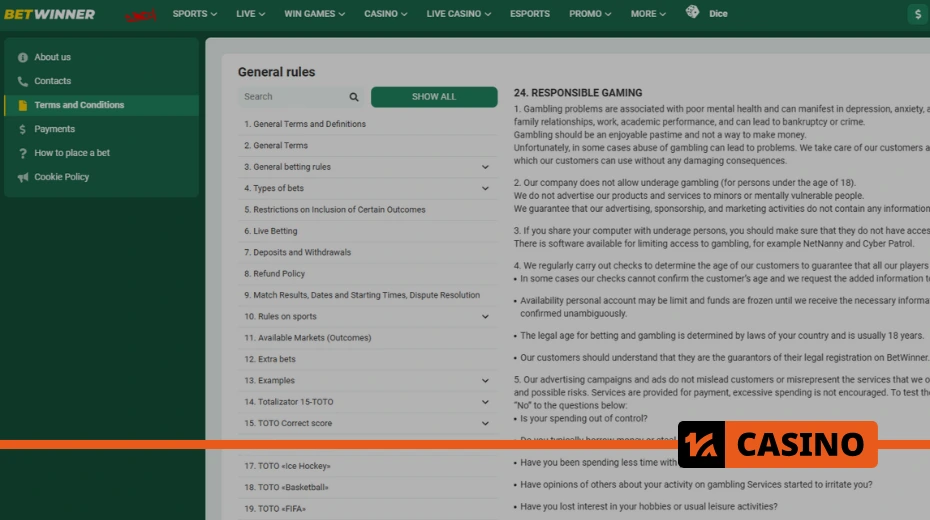930x520 pixels.
Task: Open the MORE dropdown menu
Action: 648,14
